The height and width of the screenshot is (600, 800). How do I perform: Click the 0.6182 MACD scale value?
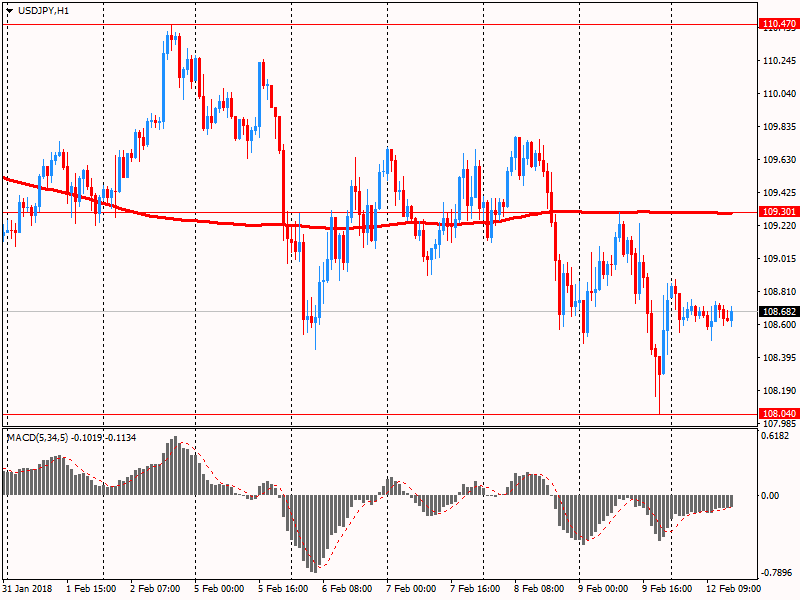tap(778, 436)
